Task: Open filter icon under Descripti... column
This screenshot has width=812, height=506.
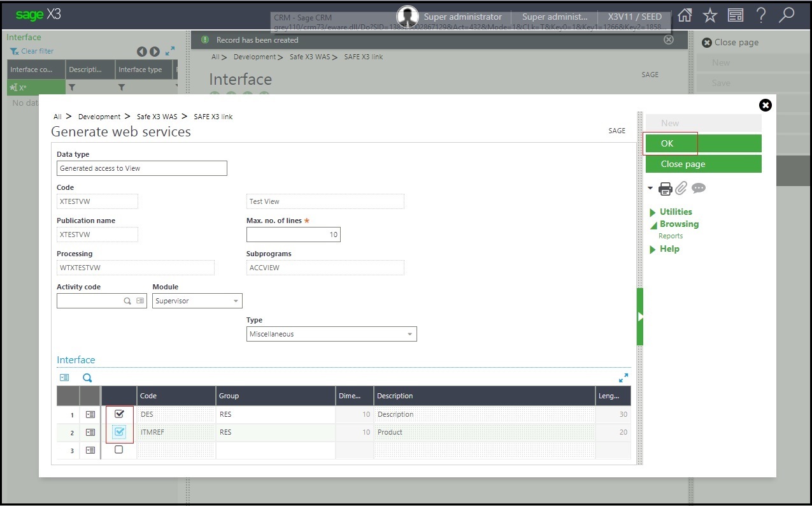Action: [x=72, y=87]
